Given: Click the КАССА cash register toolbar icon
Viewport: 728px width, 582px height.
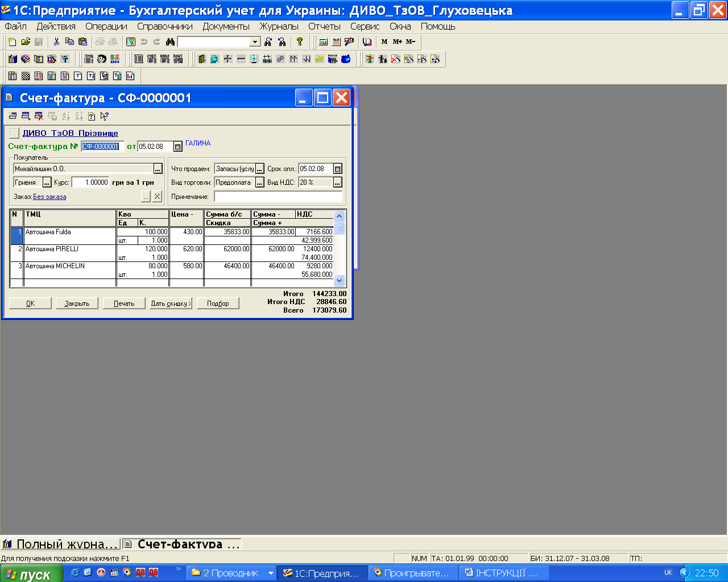Looking at the screenshot, I should (333, 59).
